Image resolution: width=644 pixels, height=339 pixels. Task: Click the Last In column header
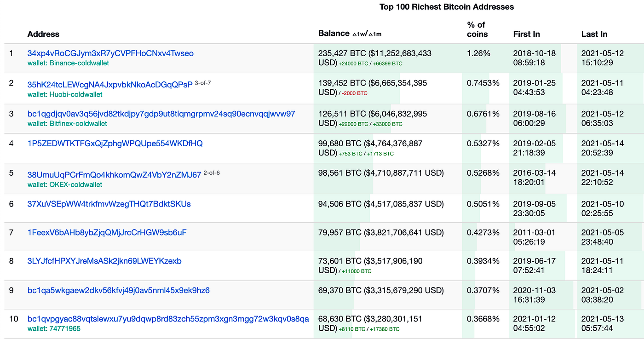coord(594,34)
